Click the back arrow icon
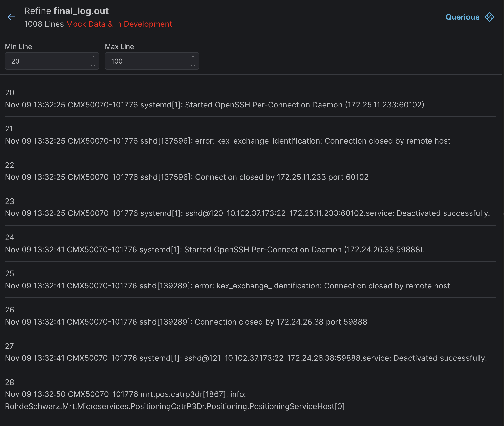 point(11,17)
